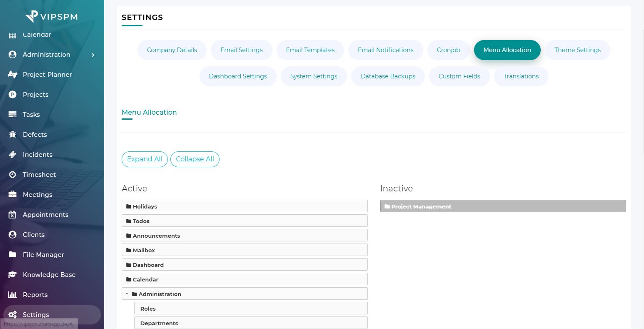Image resolution: width=644 pixels, height=329 pixels.
Task: Open the System Settings tab
Action: tap(314, 76)
